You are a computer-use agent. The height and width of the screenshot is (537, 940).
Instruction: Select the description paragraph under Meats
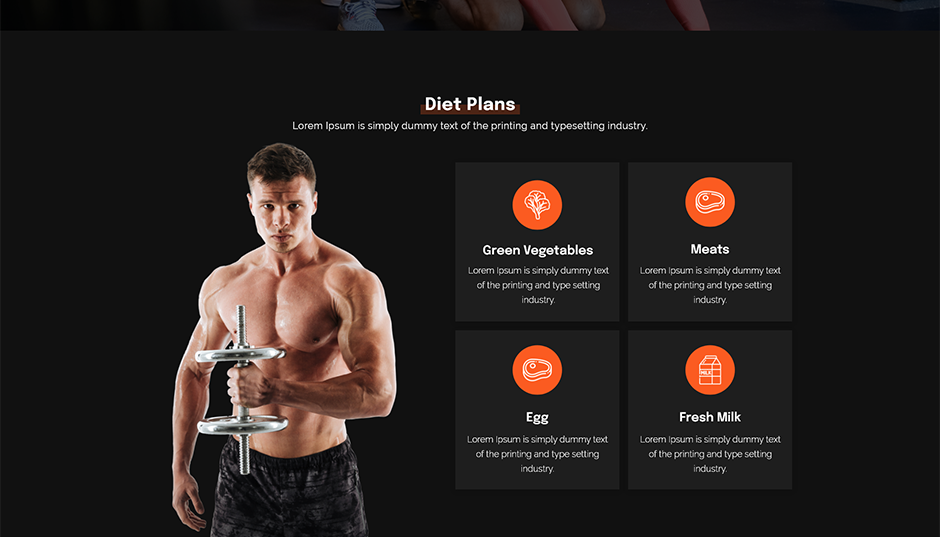point(710,285)
